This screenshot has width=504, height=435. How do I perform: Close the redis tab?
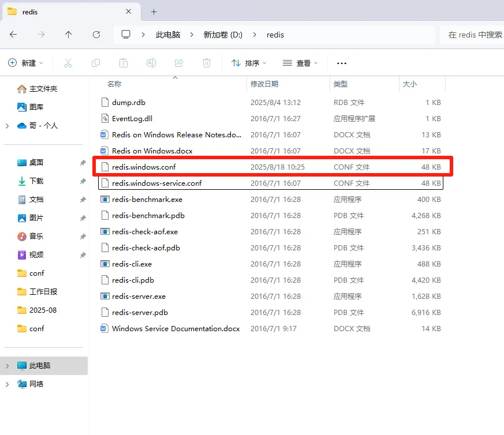coord(129,12)
